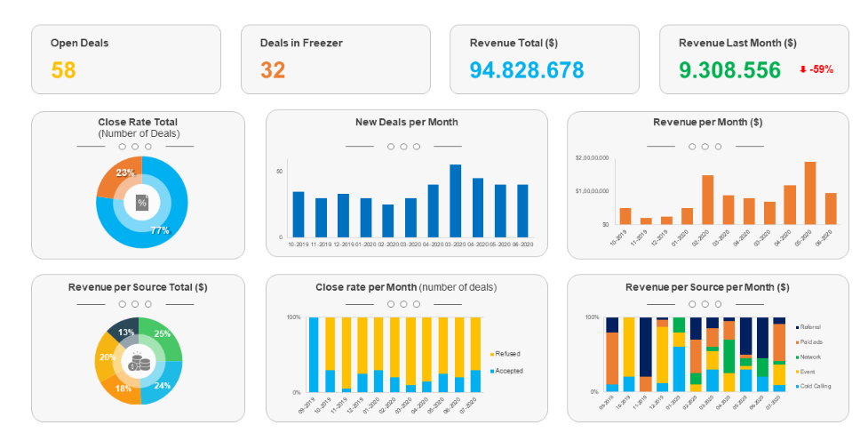Click the coins icon in Revenue per Source donut
The image size is (868, 433).
pos(139,361)
